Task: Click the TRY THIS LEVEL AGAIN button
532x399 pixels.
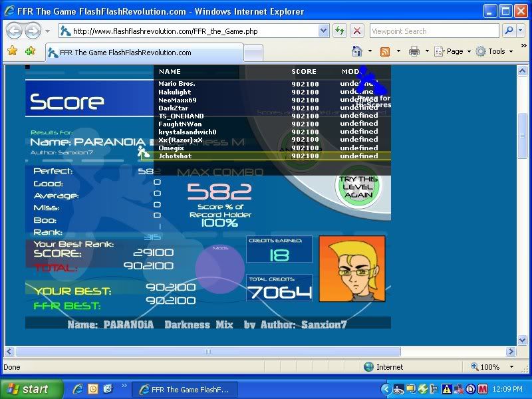Action: 358,187
